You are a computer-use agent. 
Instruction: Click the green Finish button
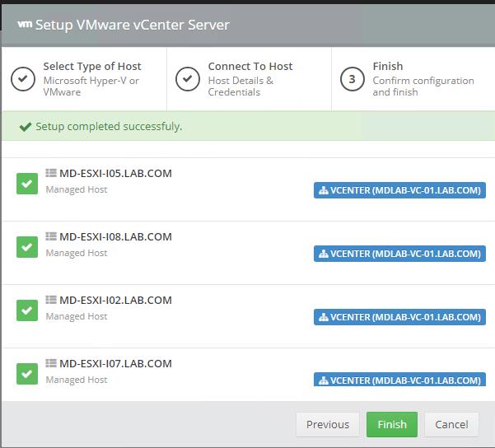(392, 424)
